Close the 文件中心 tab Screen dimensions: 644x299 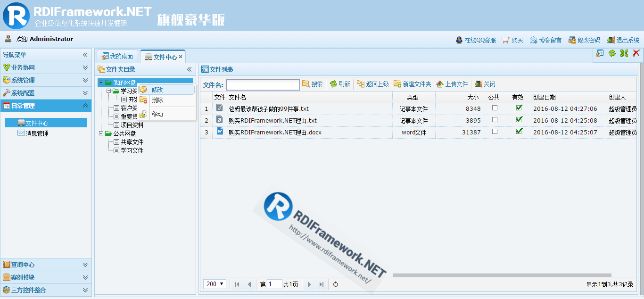(x=181, y=57)
